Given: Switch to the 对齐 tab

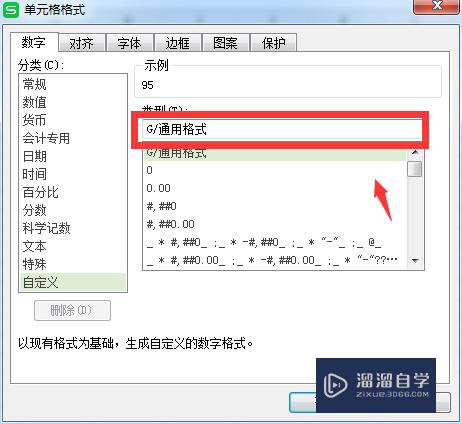Looking at the screenshot, I should 82,43.
